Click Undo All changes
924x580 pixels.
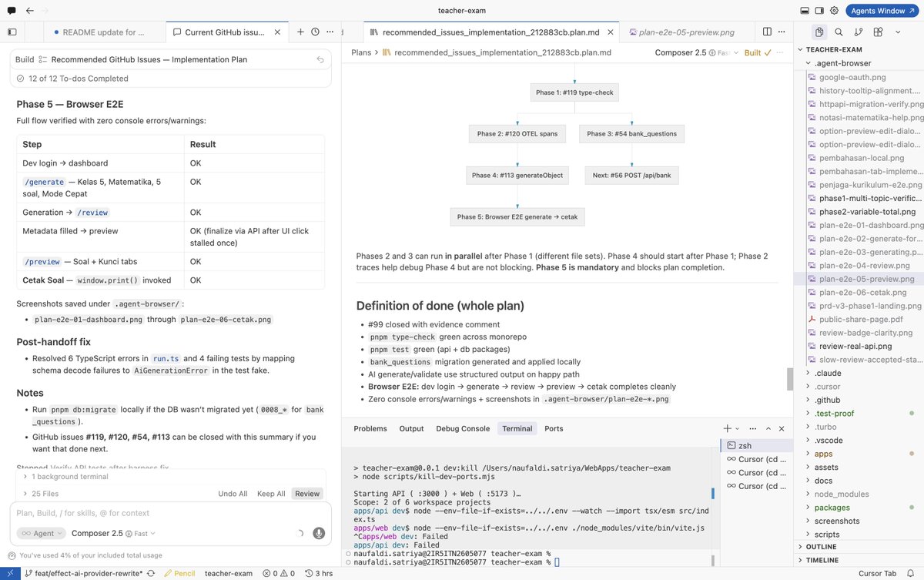coord(233,494)
